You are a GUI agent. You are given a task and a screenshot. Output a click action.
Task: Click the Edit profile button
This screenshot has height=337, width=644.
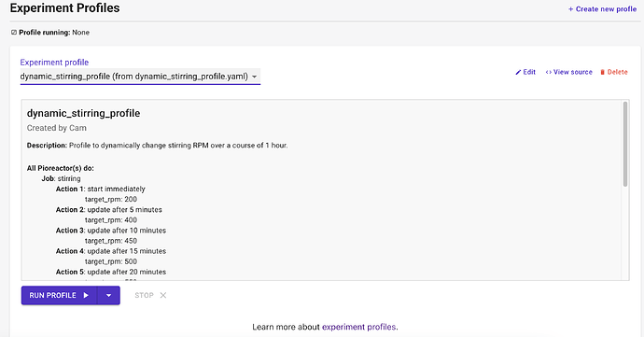tap(525, 72)
